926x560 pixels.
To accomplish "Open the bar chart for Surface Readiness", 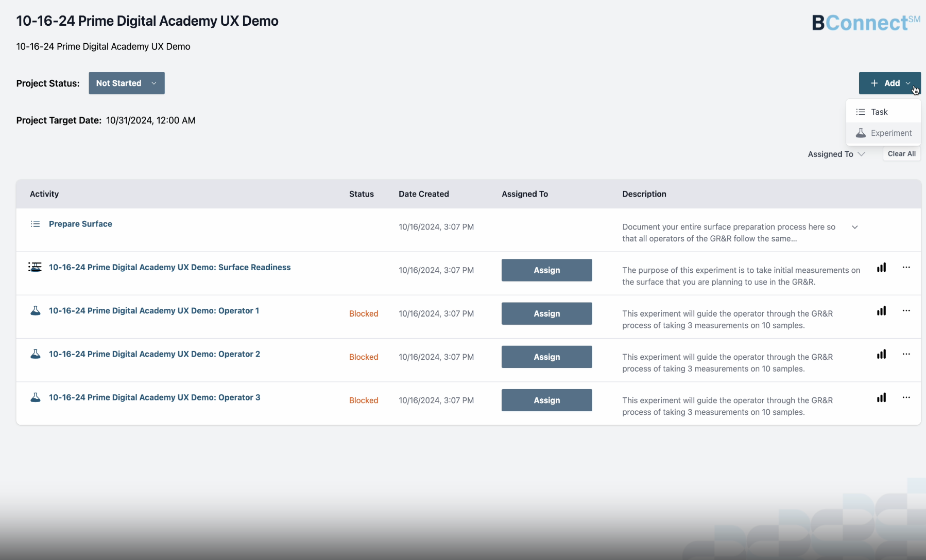I will (881, 268).
